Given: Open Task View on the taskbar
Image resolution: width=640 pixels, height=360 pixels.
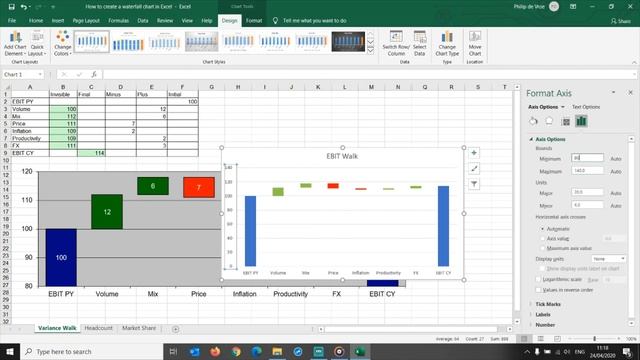Looking at the screenshot, I should (x=173, y=351).
